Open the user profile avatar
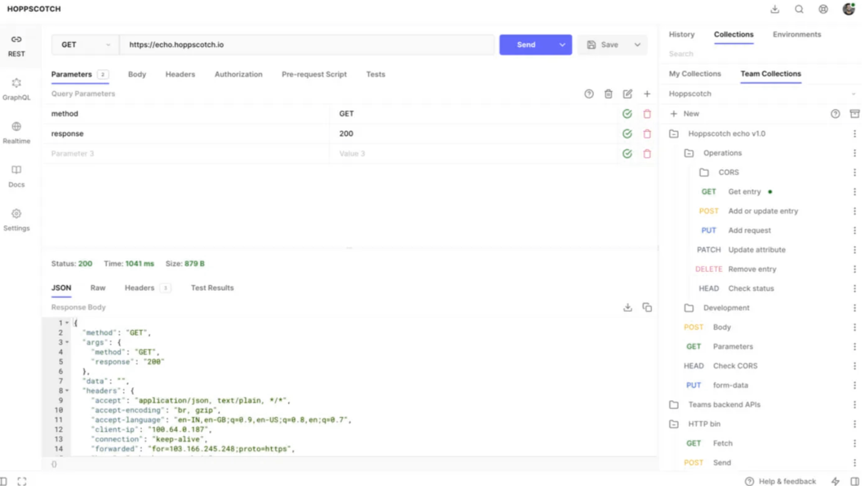This screenshot has height=486, width=868. 848,9
